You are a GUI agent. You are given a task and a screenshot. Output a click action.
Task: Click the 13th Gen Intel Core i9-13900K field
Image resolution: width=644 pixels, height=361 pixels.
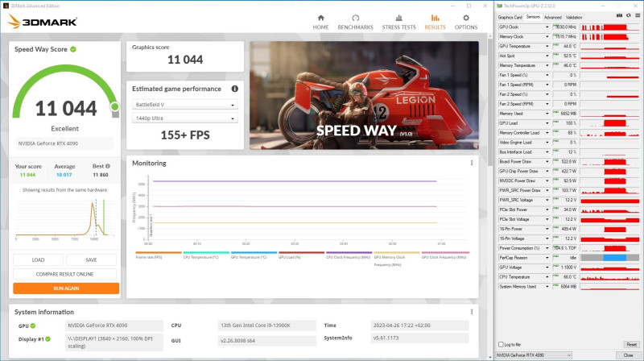click(267, 326)
